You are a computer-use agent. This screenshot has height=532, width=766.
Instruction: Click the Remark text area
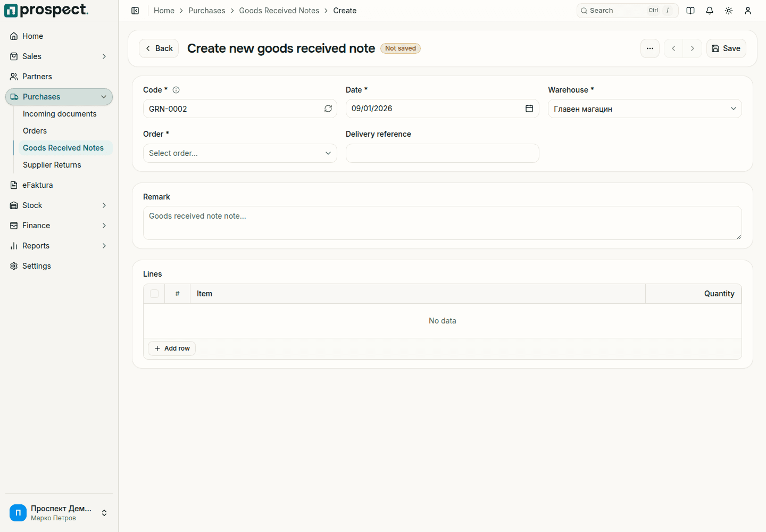443,223
